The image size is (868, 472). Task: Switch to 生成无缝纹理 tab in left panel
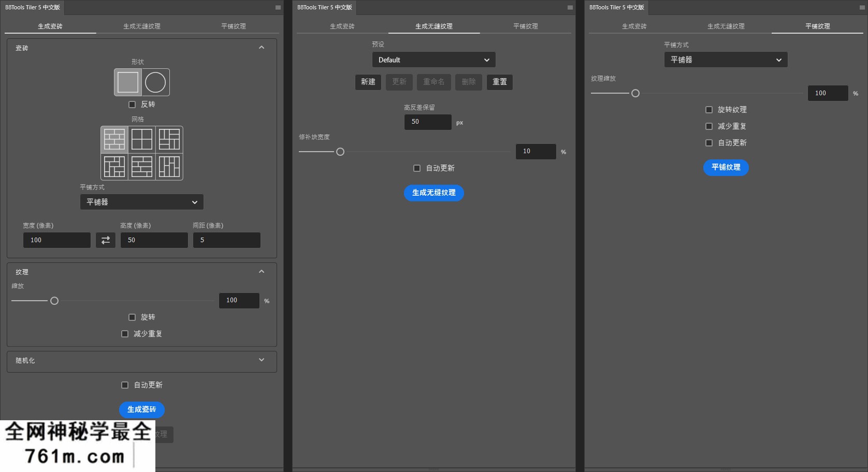tap(142, 26)
